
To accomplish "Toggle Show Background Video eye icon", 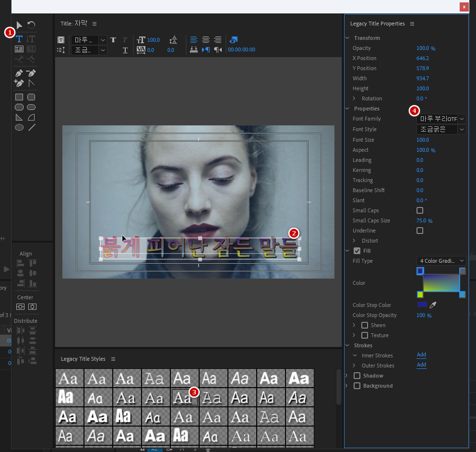I will click(234, 40).
